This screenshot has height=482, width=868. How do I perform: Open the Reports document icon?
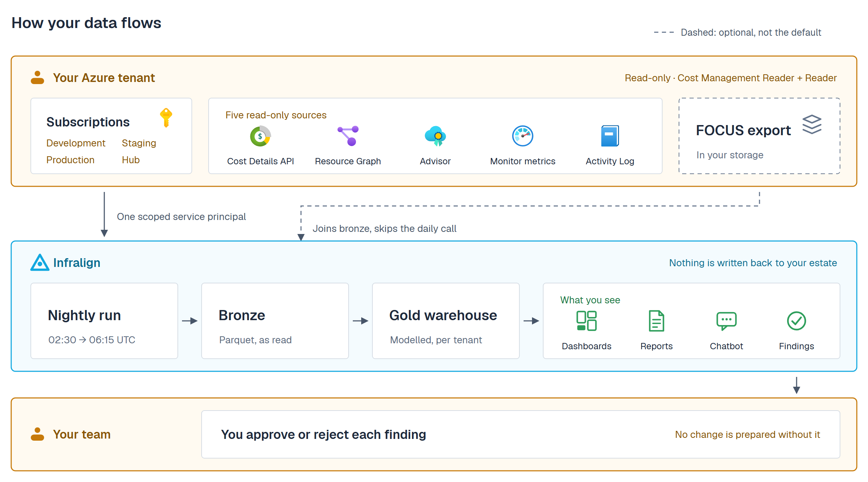coord(657,321)
